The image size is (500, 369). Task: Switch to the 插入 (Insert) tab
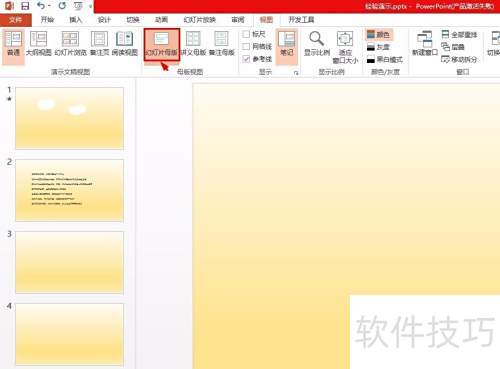[x=76, y=20]
